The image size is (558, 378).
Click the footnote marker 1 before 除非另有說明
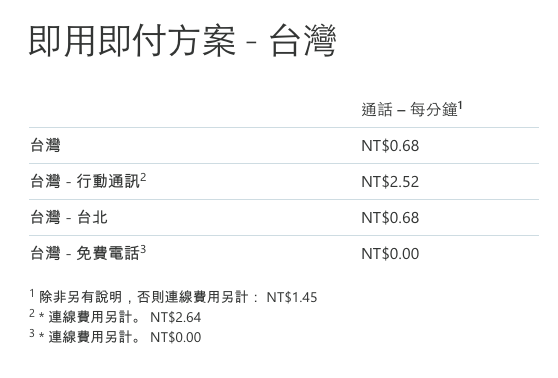coord(32,293)
